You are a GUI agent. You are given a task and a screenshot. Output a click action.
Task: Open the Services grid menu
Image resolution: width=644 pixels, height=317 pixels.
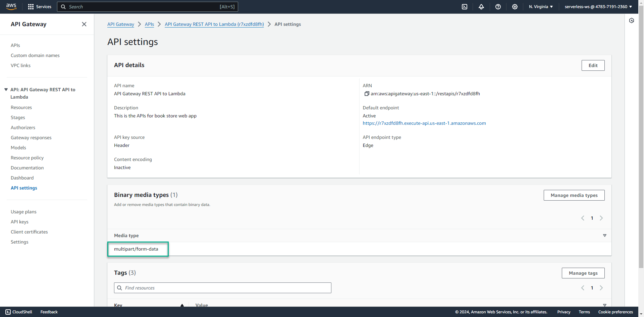coord(31,7)
